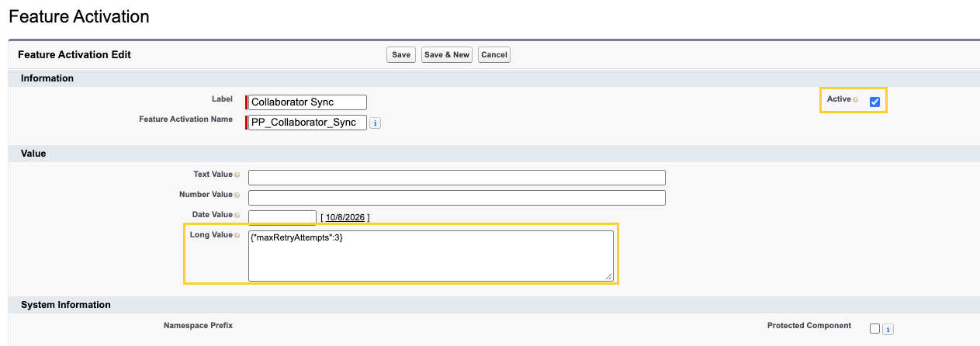Click the help icon next to Active label

pos(856,100)
